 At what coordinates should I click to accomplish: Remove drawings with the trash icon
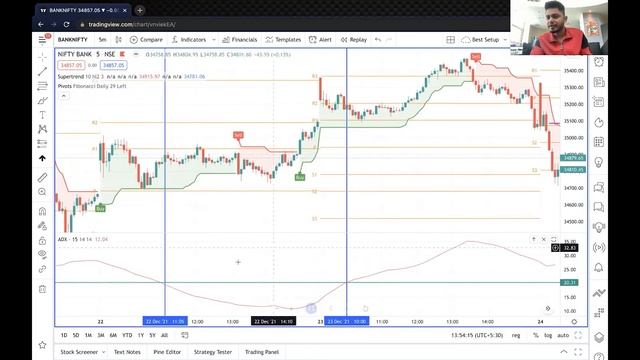(42, 289)
